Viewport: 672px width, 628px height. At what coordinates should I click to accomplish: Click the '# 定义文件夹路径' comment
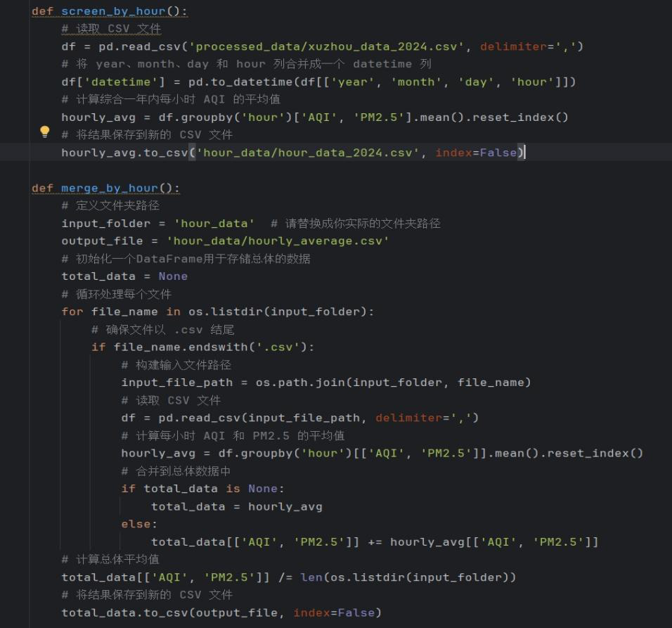point(110,205)
